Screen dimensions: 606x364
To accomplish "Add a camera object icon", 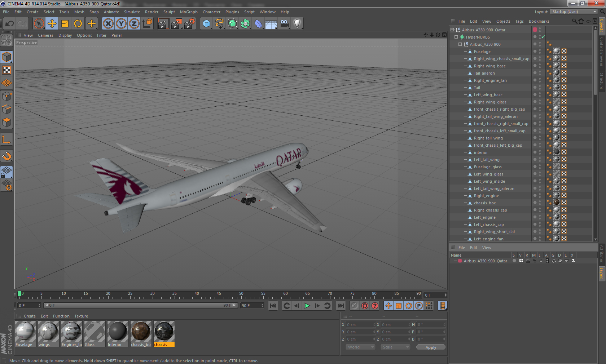I will click(284, 24).
